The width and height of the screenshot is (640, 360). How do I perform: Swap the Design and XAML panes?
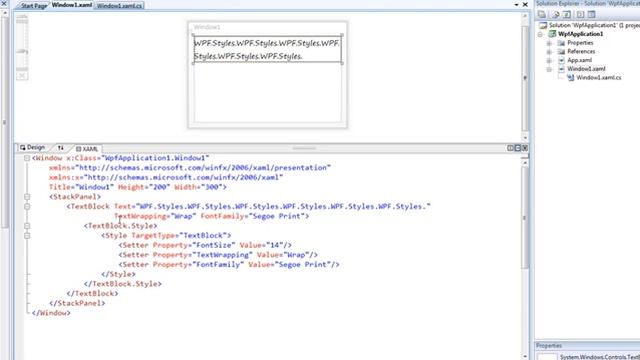point(61,148)
